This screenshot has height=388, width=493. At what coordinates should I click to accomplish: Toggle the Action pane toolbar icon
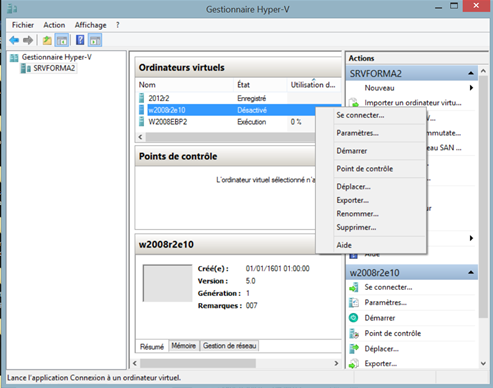[95, 40]
